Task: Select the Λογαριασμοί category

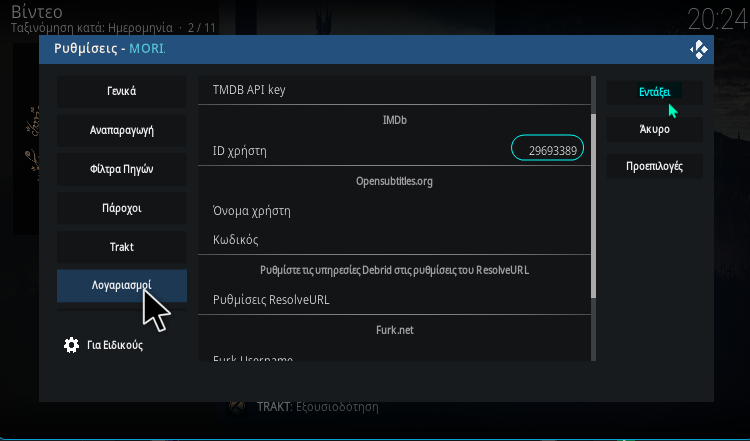Action: coord(121,286)
